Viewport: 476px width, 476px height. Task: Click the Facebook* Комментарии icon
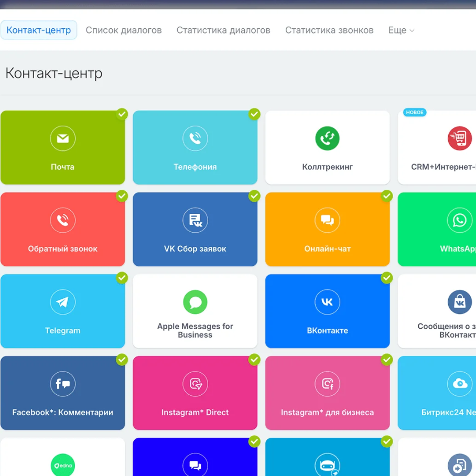(x=63, y=384)
